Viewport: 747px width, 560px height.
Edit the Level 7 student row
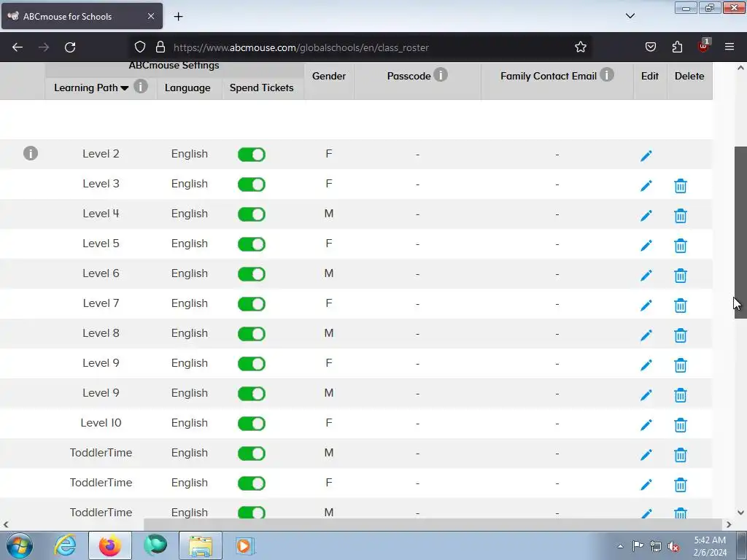(x=646, y=306)
